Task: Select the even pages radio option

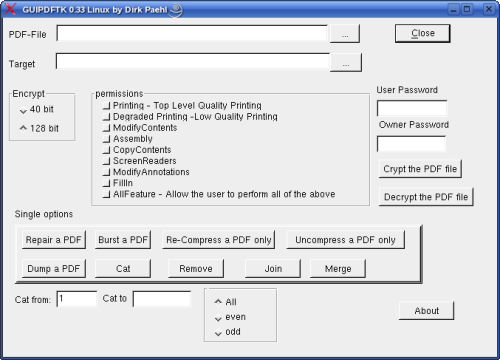Action: (x=218, y=318)
